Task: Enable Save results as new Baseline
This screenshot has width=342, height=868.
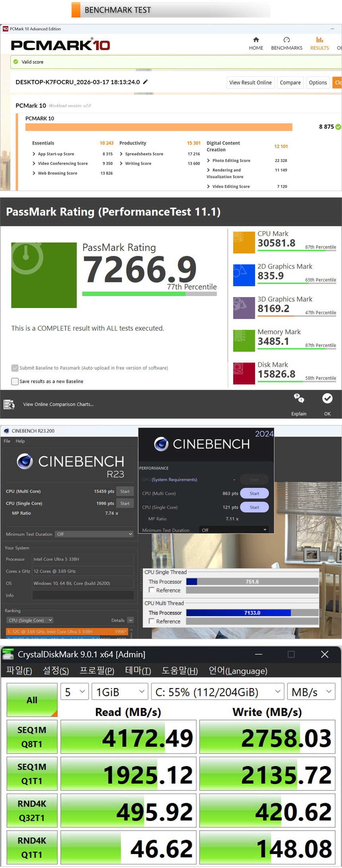Action: pyautogui.click(x=15, y=381)
